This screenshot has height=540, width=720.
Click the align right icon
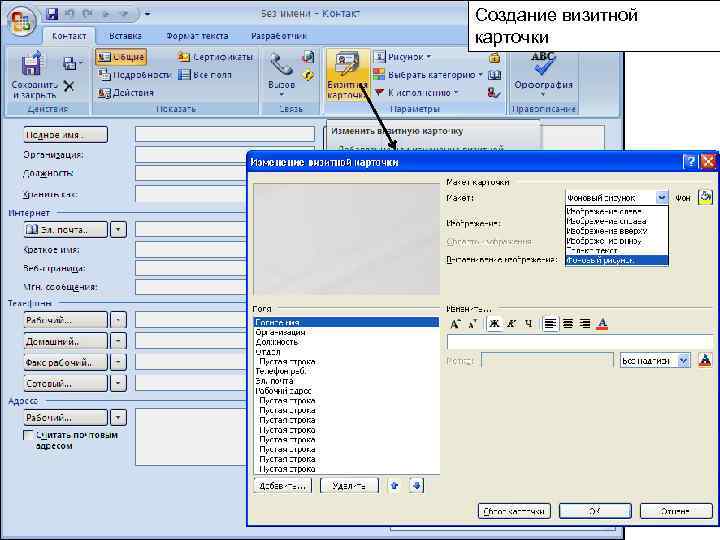click(x=585, y=324)
